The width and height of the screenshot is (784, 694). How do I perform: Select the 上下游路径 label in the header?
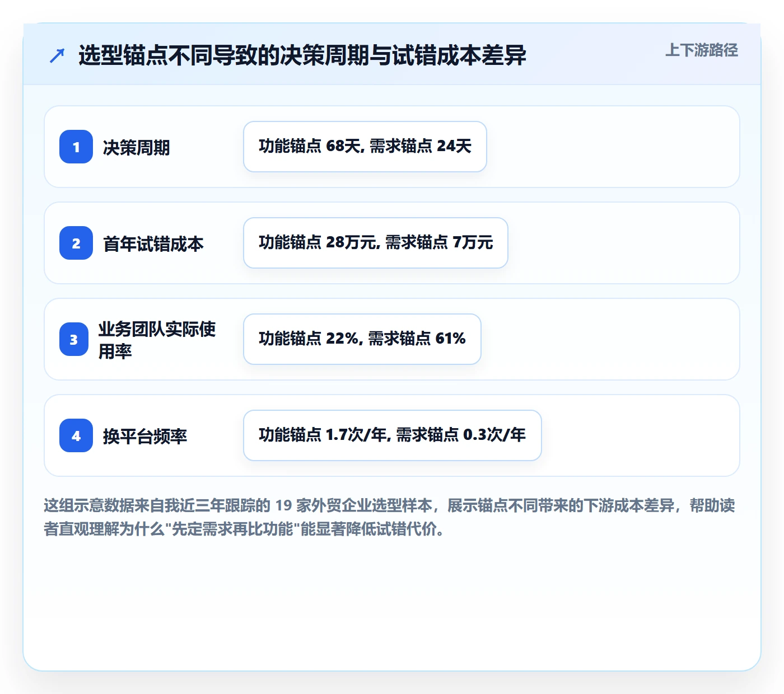pyautogui.click(x=702, y=50)
